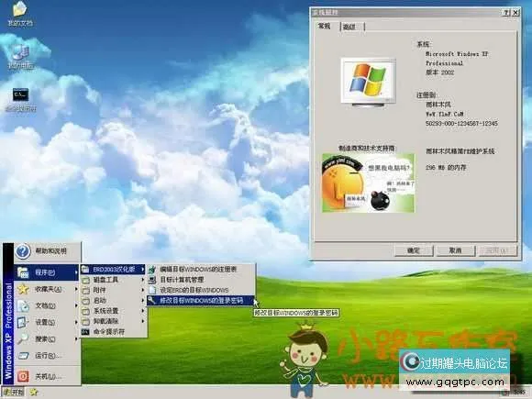The height and width of the screenshot is (399, 532).
Task: Expand the 磁盘工具 folder submenu
Action: tap(114, 280)
